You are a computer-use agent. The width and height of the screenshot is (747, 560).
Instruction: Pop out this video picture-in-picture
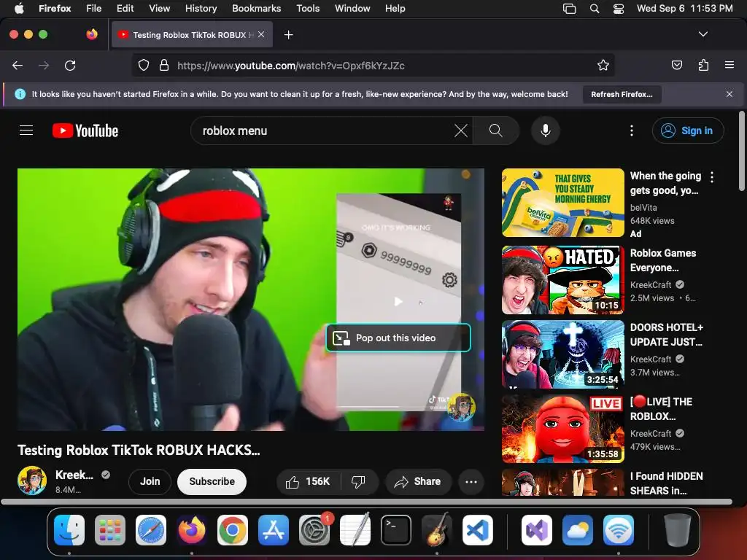point(398,338)
